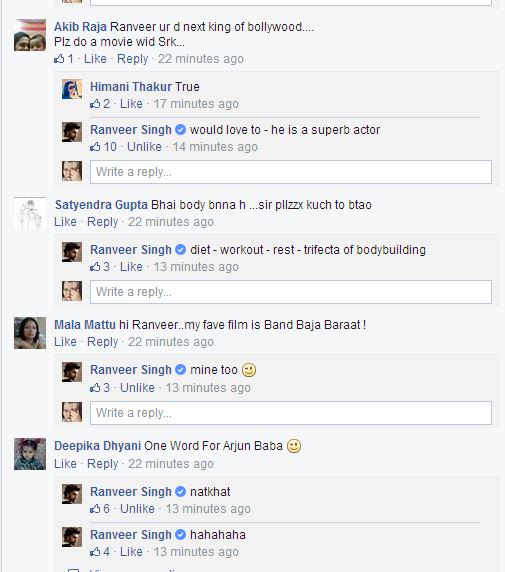505x572 pixels.
Task: Reply to Deepika Dhyani's comment
Action: pos(103,464)
